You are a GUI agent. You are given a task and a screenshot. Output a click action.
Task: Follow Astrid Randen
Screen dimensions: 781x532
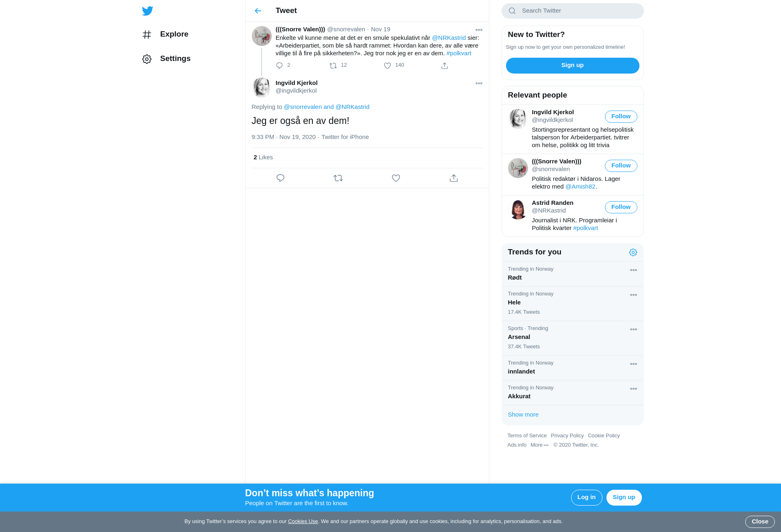coord(621,207)
